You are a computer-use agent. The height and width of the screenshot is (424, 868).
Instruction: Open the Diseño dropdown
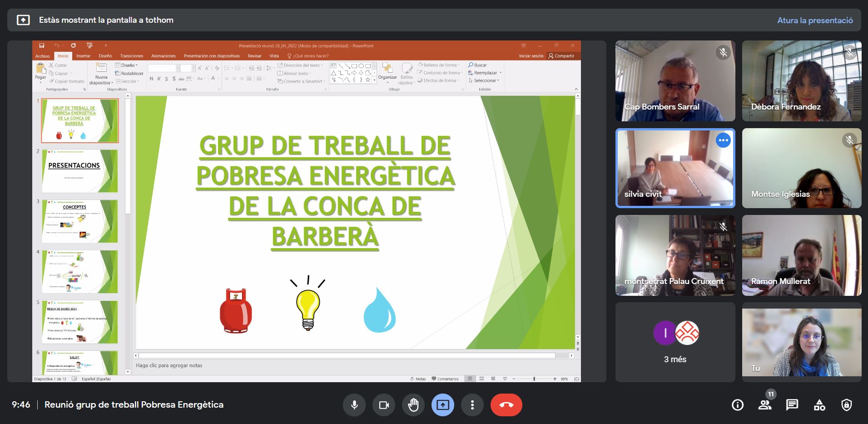127,65
